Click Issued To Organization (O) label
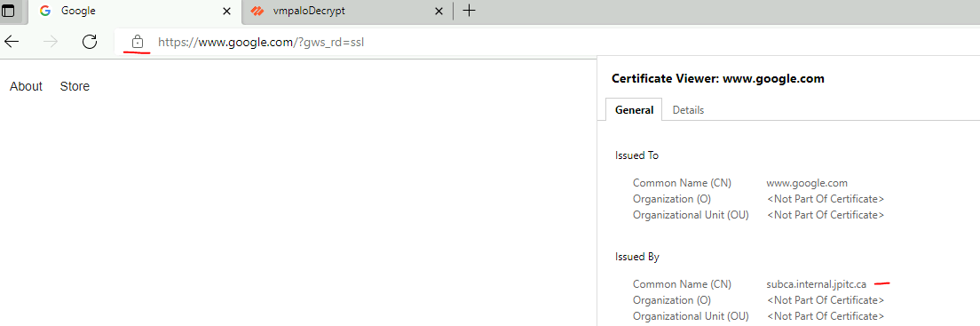980x326 pixels. (x=672, y=199)
